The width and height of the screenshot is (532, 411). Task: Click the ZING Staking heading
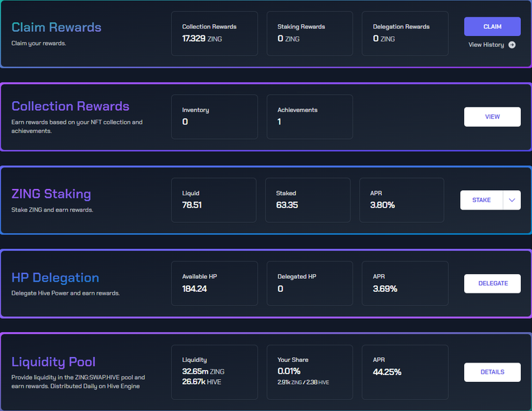51,194
